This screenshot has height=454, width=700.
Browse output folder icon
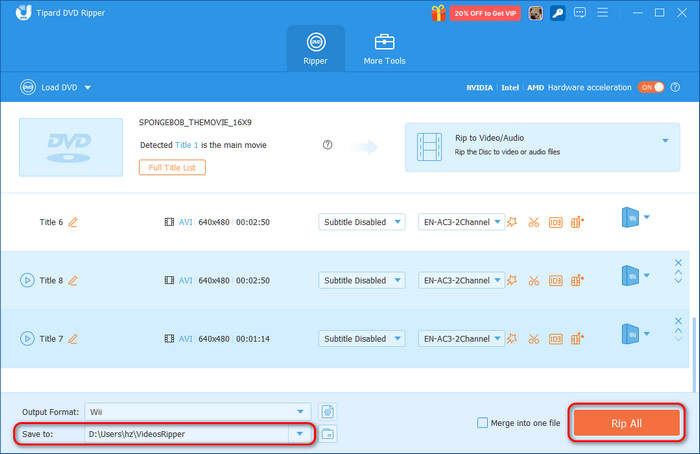coord(328,434)
